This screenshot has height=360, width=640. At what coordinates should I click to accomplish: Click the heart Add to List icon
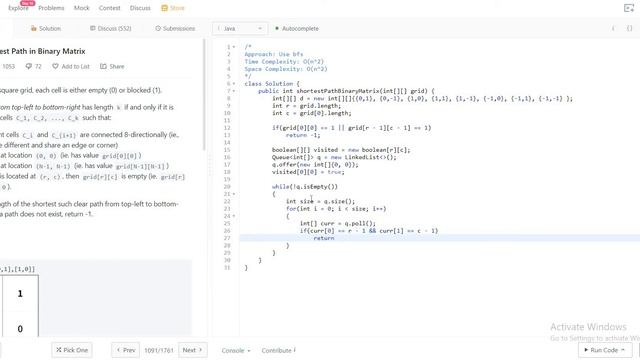pos(55,66)
